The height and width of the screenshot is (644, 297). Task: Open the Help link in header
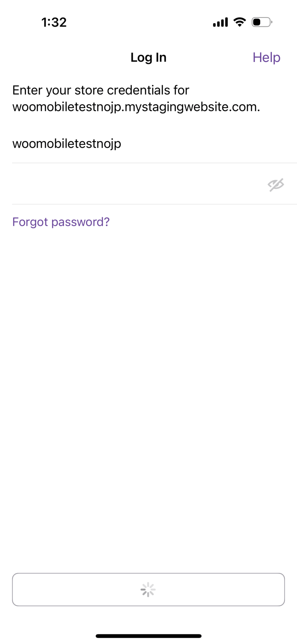pos(266,57)
